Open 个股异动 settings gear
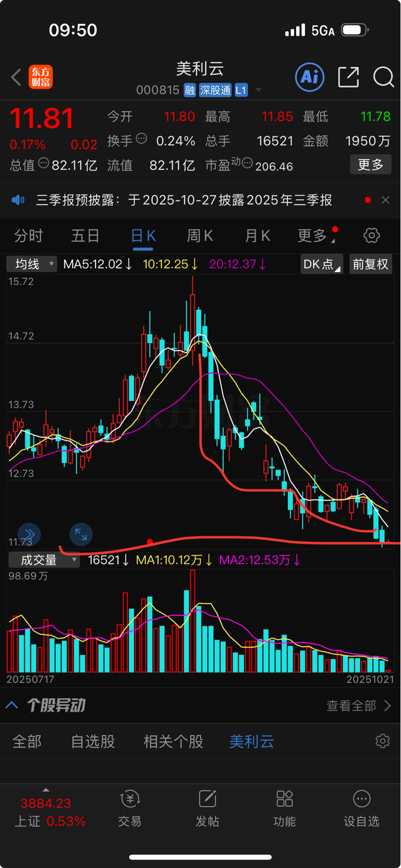Viewport: 401px width, 868px height. 383,741
